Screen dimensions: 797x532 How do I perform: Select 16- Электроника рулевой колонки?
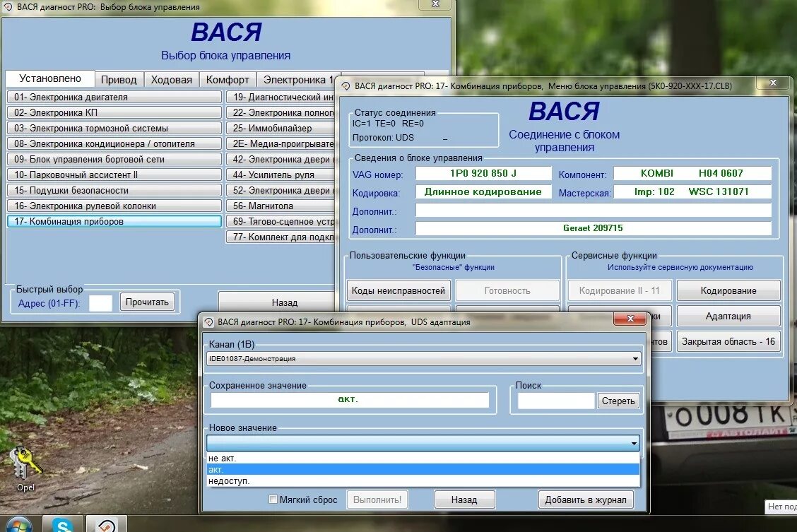pyautogui.click(x=114, y=206)
